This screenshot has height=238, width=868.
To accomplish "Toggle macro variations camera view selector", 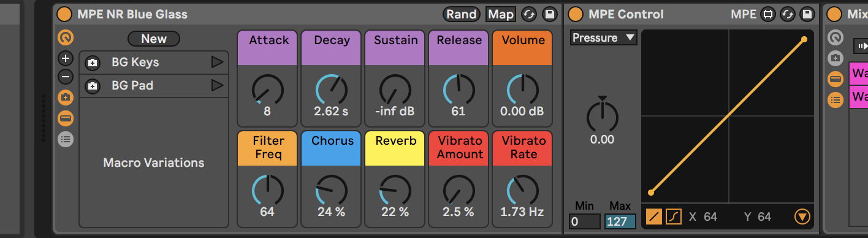I will pos(66,97).
